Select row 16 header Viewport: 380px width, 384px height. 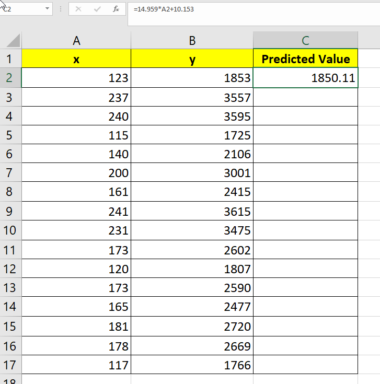[10, 346]
